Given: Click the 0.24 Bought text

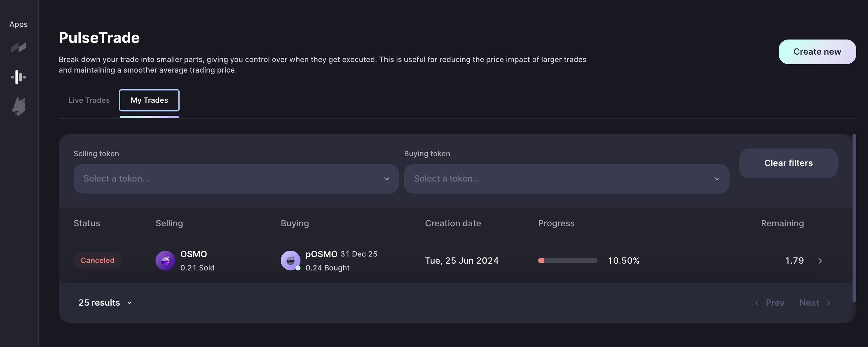Looking at the screenshot, I should (x=327, y=268).
